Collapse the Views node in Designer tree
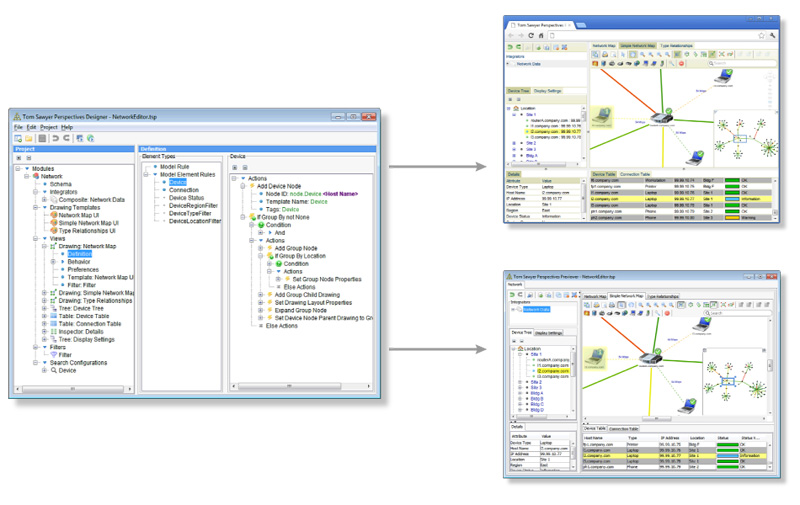800x505 pixels. tap(36, 238)
